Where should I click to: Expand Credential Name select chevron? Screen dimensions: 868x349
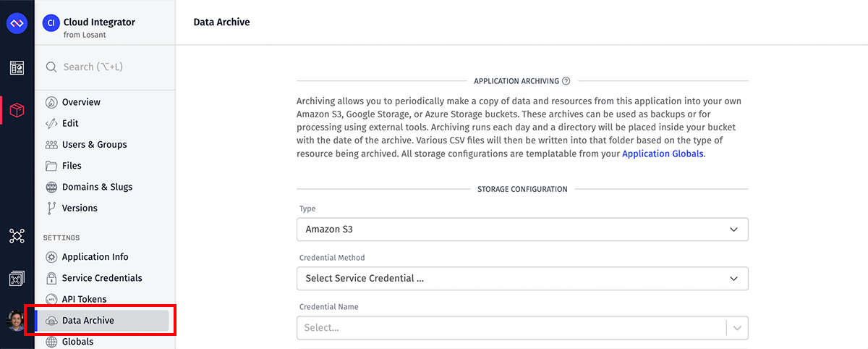point(737,328)
